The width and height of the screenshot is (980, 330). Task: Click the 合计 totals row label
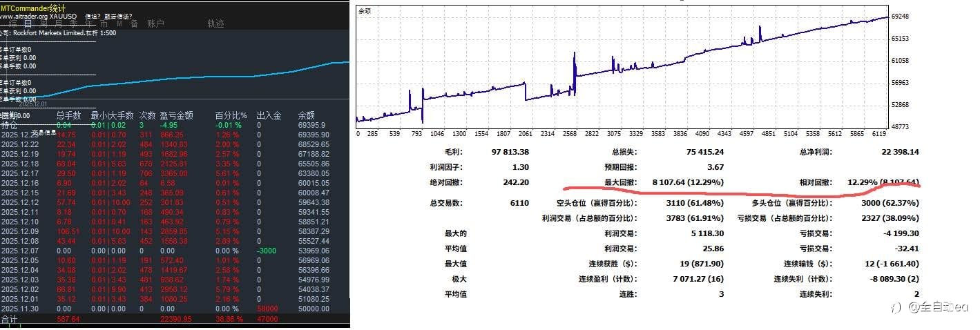point(9,320)
